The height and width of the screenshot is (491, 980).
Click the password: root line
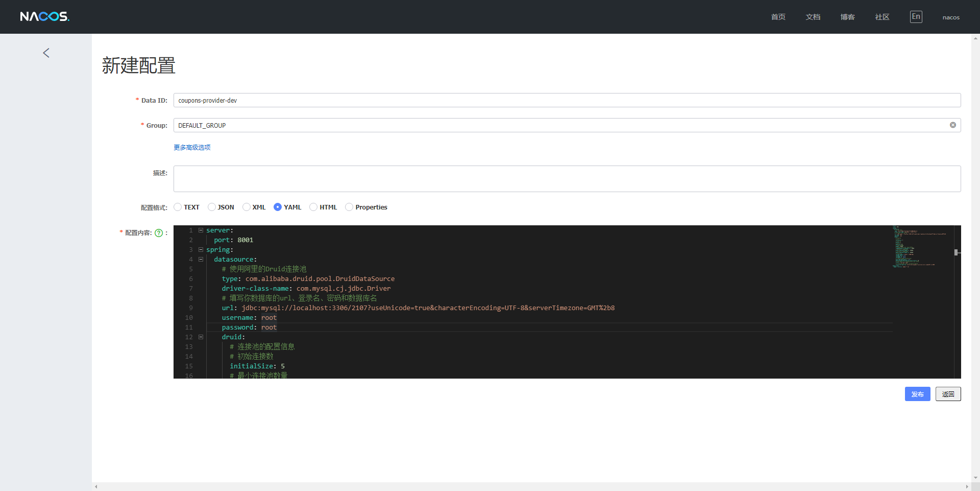(249, 328)
